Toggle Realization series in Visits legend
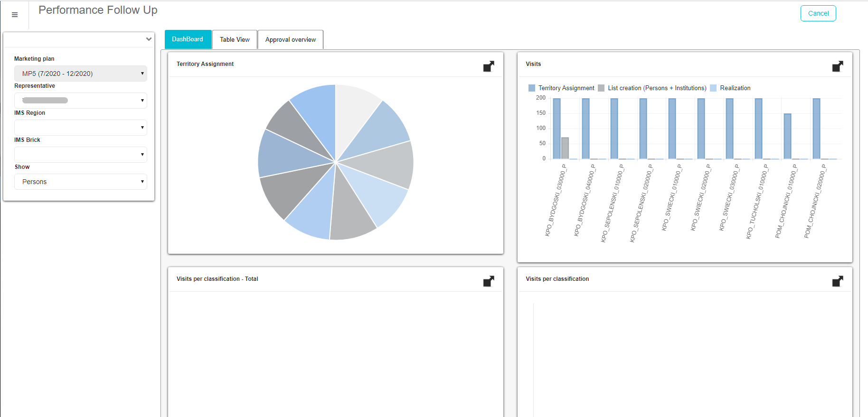The image size is (868, 417). pos(730,88)
